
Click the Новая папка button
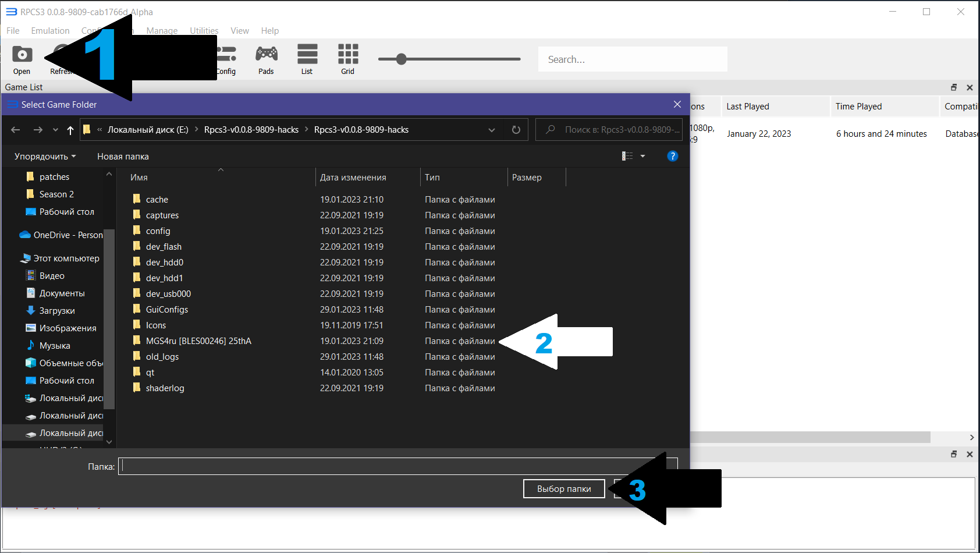pyautogui.click(x=123, y=156)
